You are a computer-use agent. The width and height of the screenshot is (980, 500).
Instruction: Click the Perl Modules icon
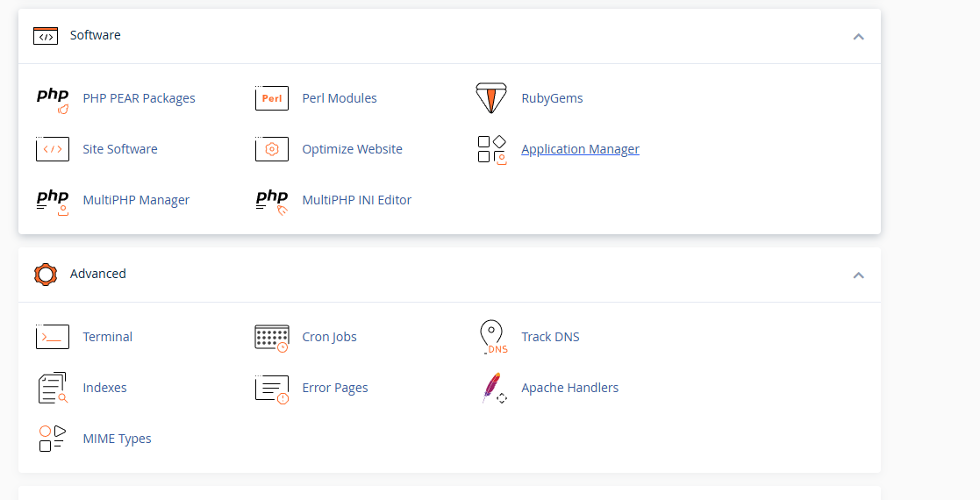[x=272, y=98]
